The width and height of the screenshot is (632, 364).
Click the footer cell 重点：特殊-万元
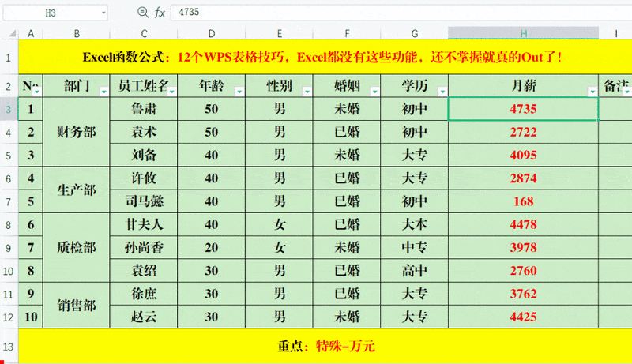pyautogui.click(x=325, y=347)
